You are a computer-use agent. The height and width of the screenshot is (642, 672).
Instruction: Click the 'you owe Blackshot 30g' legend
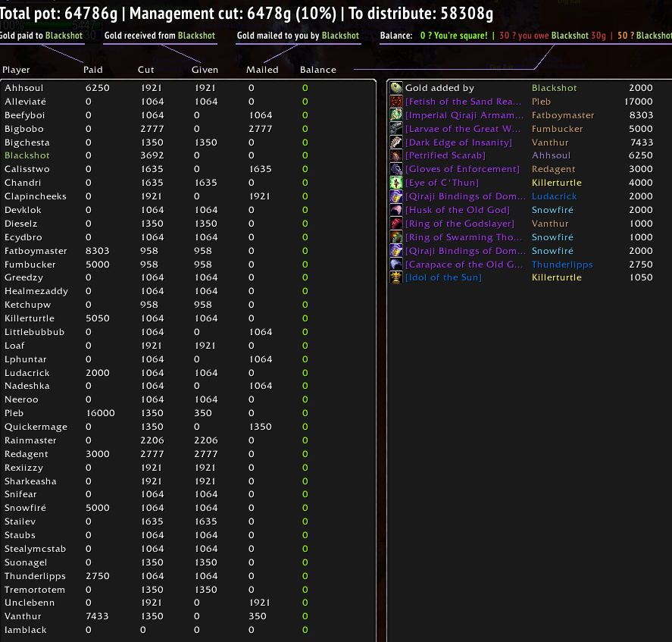(x=552, y=36)
